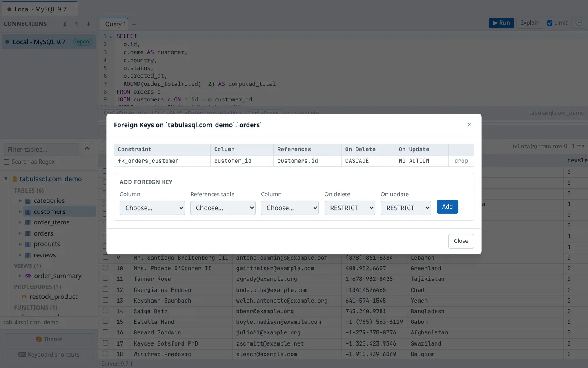The width and height of the screenshot is (588, 368).
Task: Run the current query
Action: 501,23
